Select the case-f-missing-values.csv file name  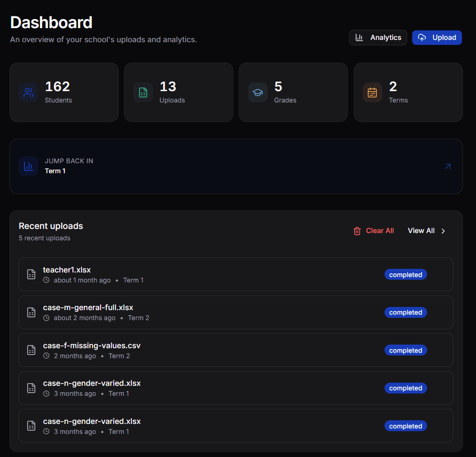[x=91, y=345]
